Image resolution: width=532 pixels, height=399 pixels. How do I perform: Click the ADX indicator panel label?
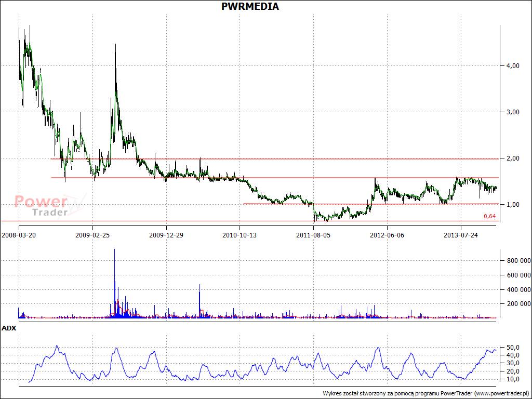point(9,328)
